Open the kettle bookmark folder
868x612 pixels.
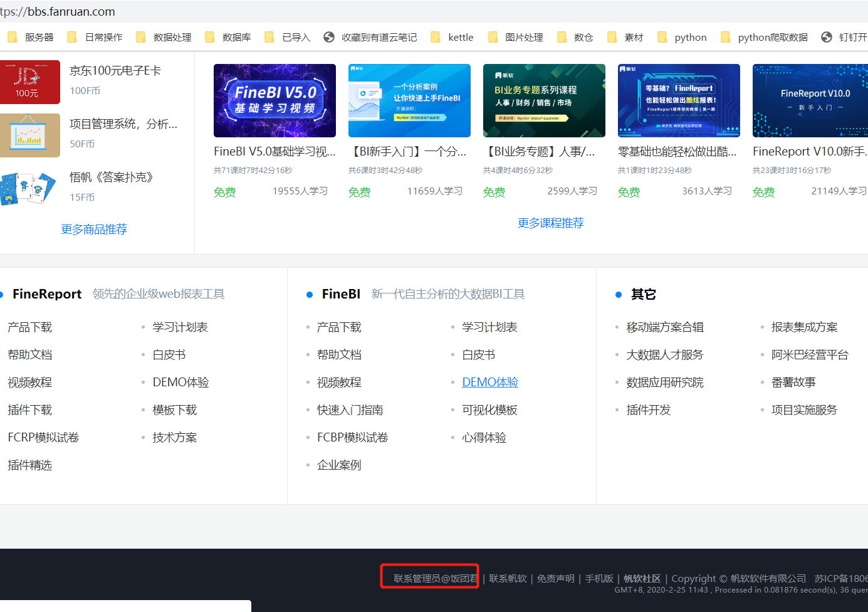(x=452, y=38)
